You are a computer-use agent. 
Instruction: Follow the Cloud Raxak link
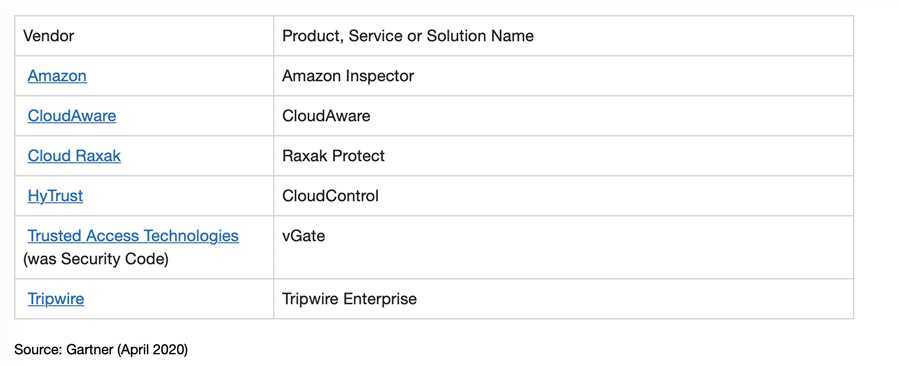click(74, 156)
